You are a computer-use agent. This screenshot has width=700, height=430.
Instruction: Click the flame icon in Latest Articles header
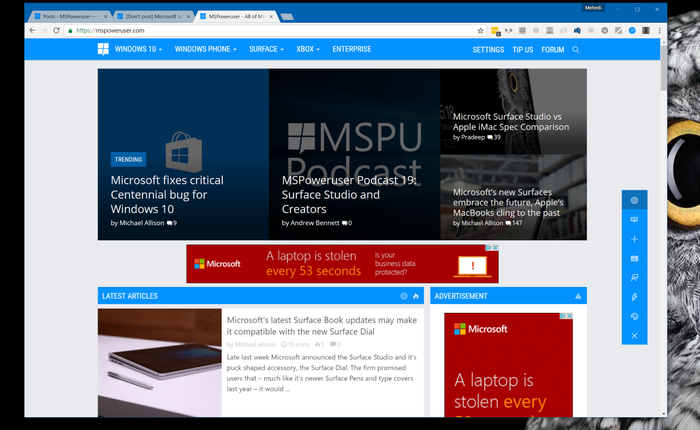click(416, 296)
